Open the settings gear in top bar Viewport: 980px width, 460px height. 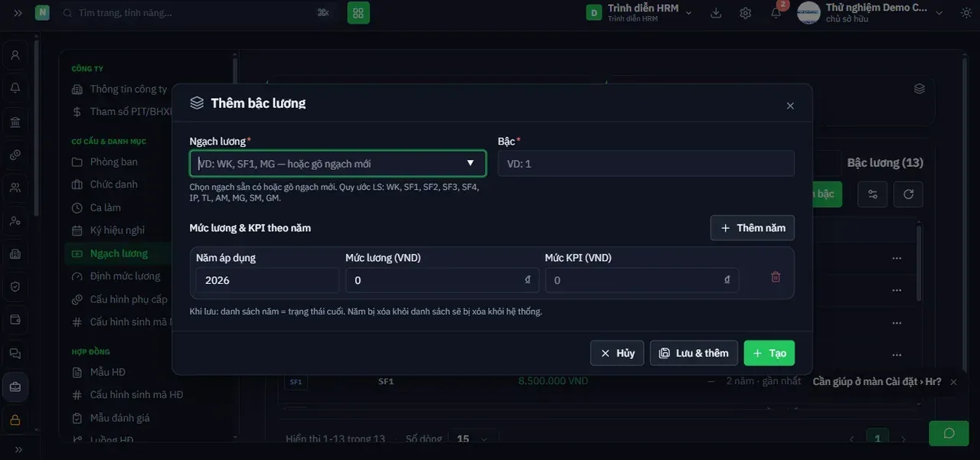point(746,13)
